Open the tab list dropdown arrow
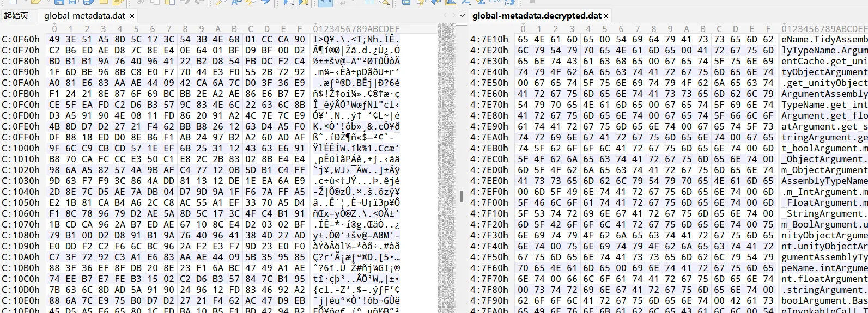Screen dimensions: 868x313 463,15
